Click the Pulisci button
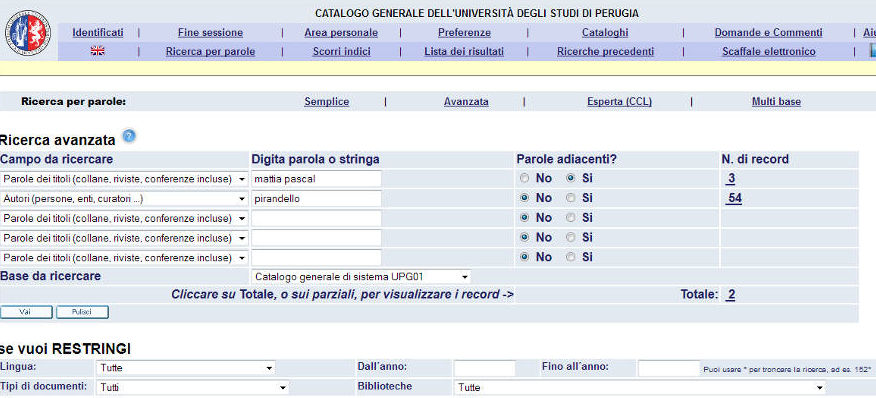876x398 pixels. click(82, 312)
